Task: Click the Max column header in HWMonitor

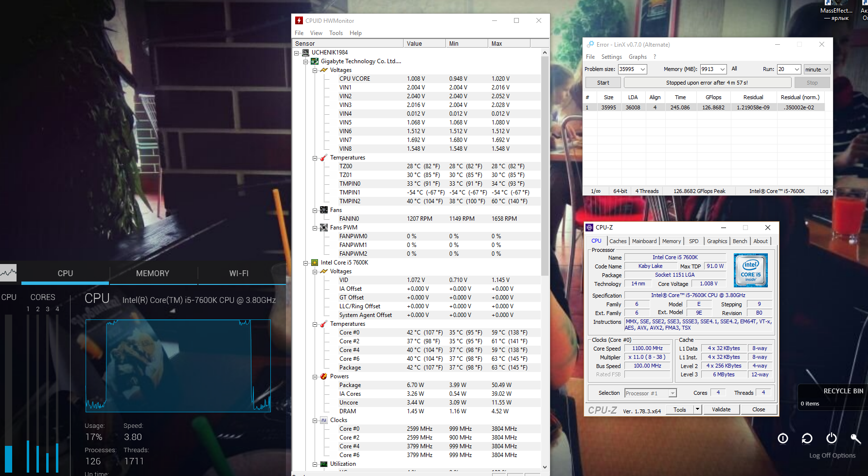Action: 509,43
